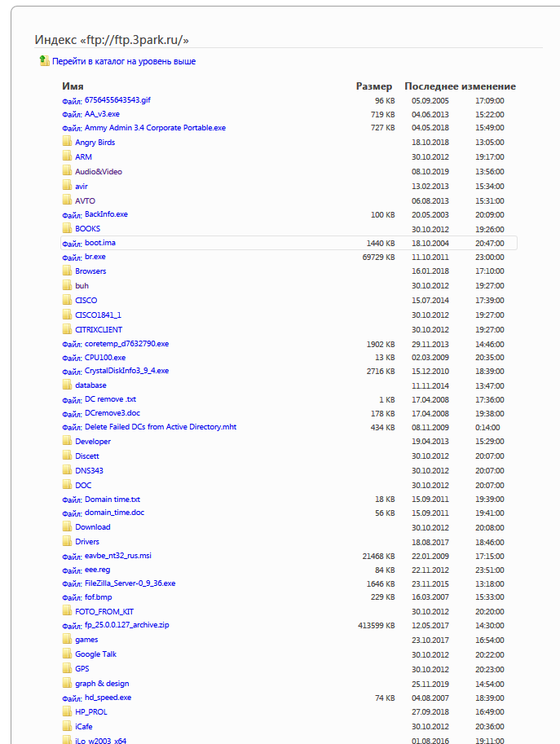Click the 413599 KB size value
This screenshot has height=744, width=560.
tap(377, 626)
